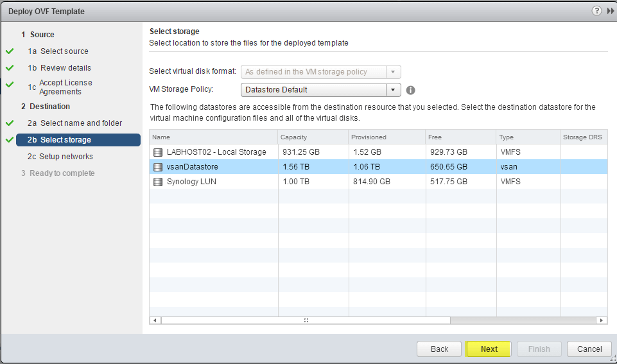Click the Back button
Image resolution: width=617 pixels, height=364 pixels.
pyautogui.click(x=439, y=349)
